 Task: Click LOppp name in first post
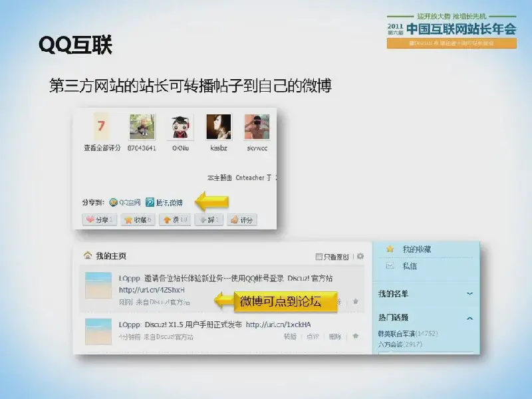pyautogui.click(x=129, y=279)
